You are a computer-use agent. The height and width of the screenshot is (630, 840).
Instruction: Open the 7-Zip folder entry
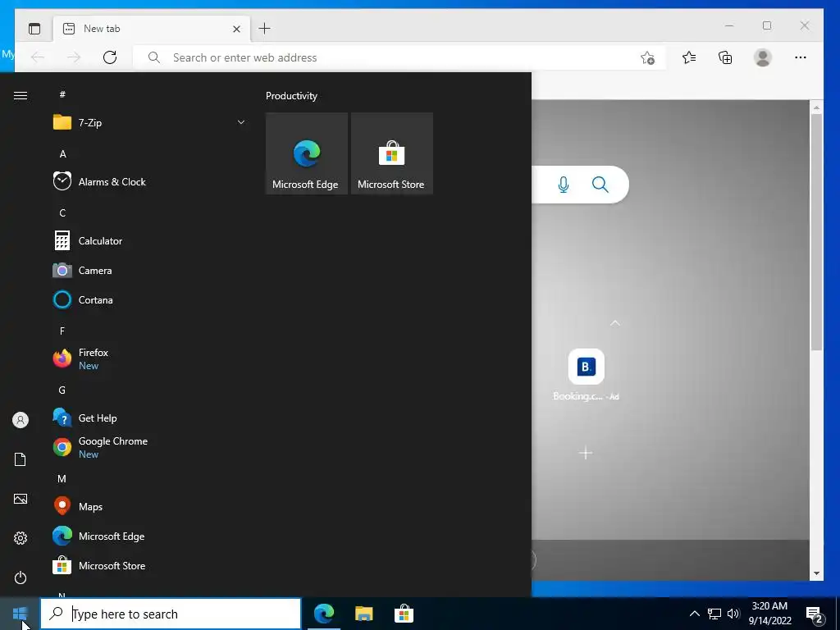(x=149, y=122)
